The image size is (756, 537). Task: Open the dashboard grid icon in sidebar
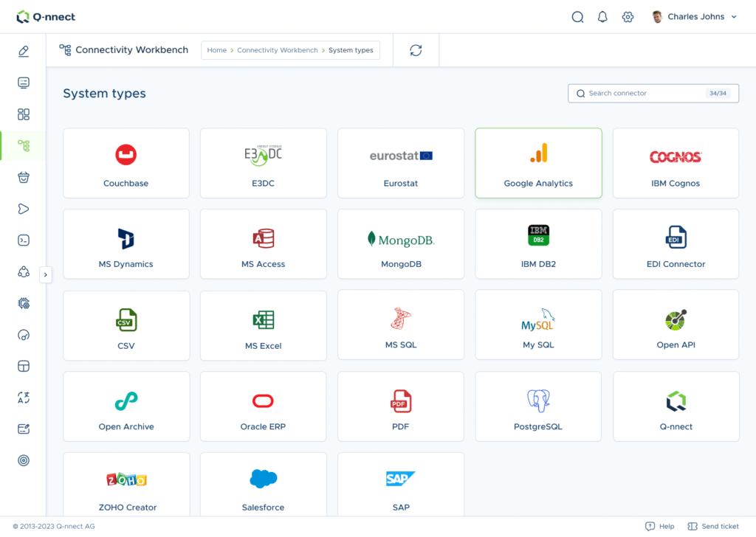(23, 114)
